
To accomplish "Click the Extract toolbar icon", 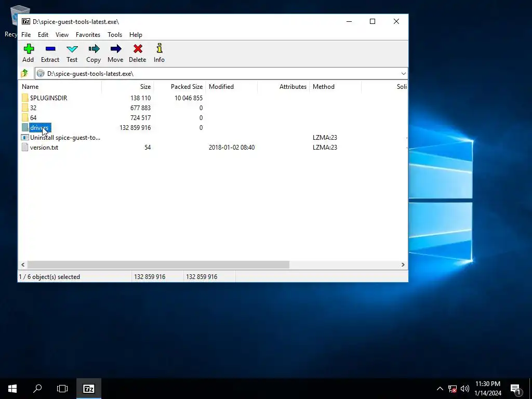I will click(50, 49).
